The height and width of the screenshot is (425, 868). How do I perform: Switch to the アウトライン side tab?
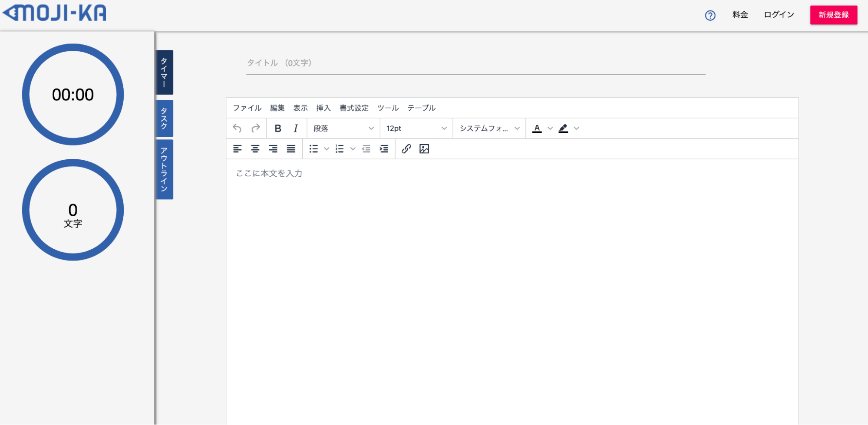pyautogui.click(x=164, y=169)
